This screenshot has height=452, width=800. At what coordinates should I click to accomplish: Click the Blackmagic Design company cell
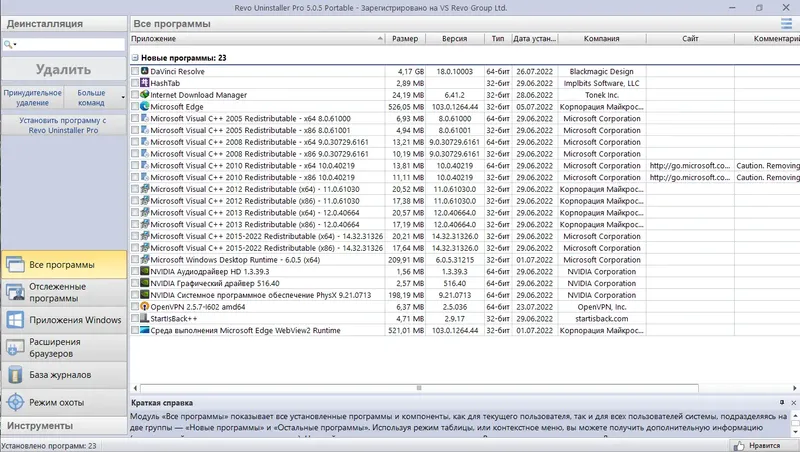(x=602, y=71)
